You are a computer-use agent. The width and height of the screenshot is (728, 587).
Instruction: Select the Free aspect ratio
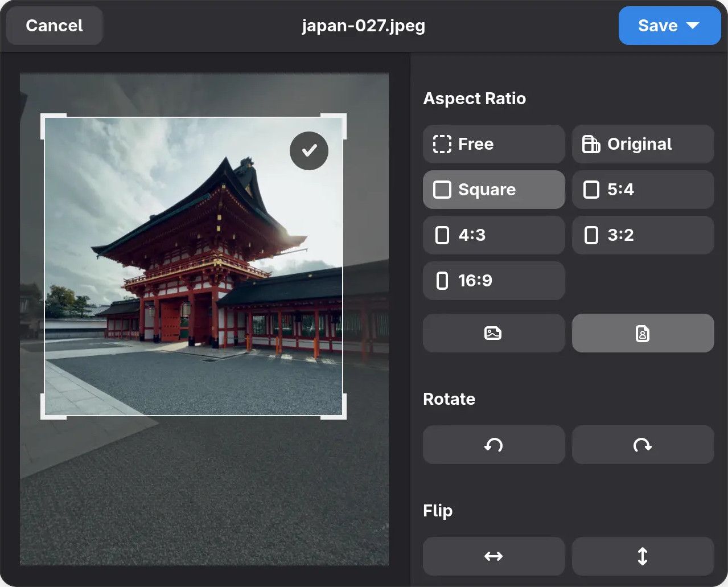[493, 144]
